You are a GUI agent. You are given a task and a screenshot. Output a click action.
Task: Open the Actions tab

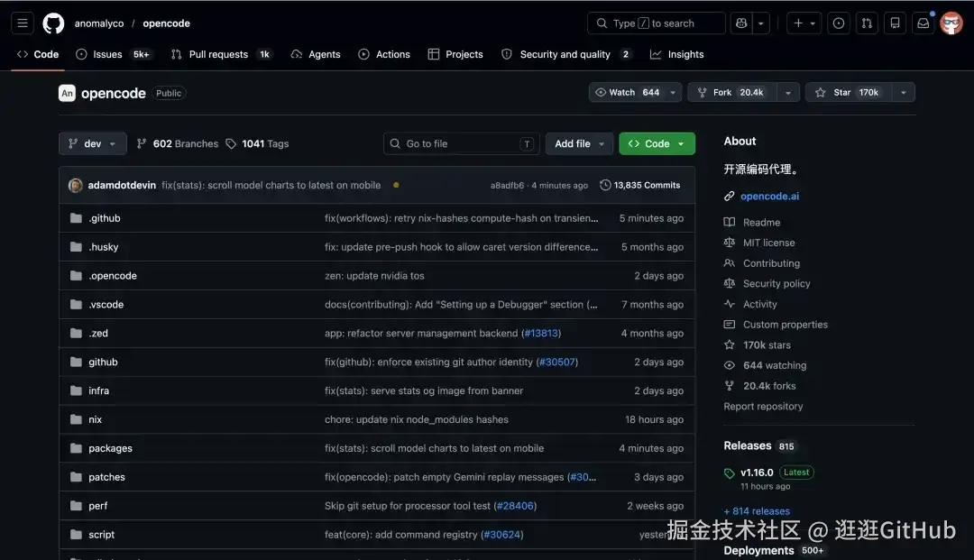[x=384, y=54]
